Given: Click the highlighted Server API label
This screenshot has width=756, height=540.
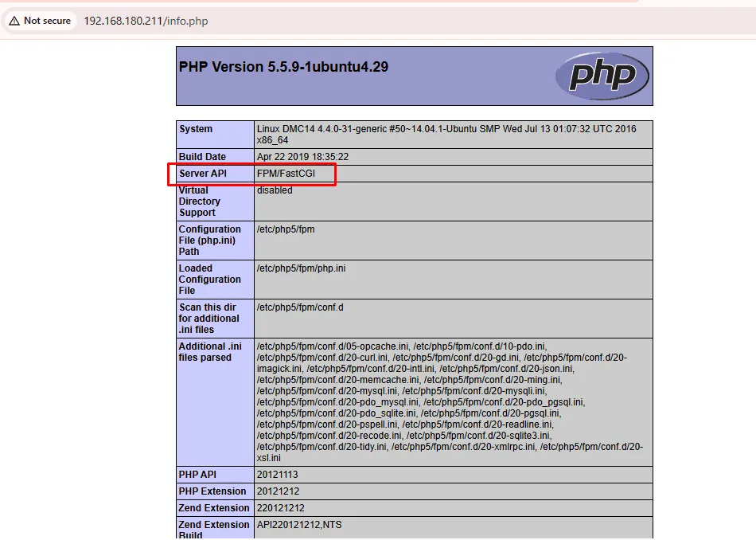Looking at the screenshot, I should point(204,174).
